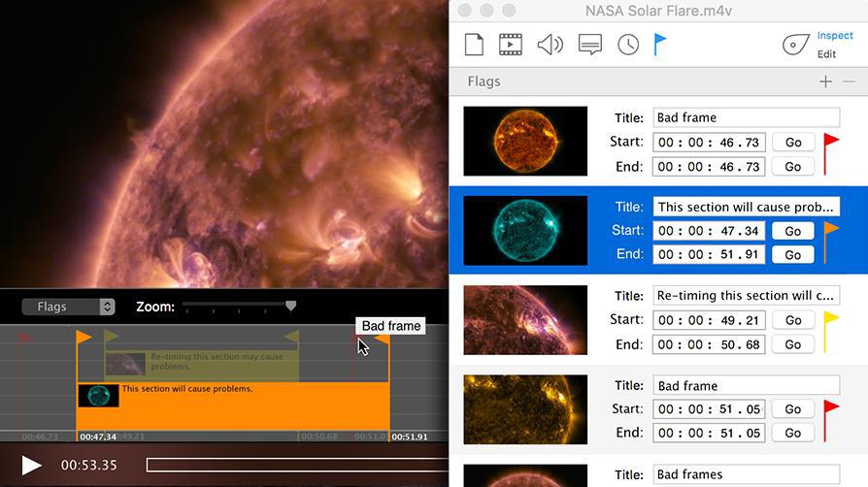The height and width of the screenshot is (487, 868).
Task: Adjust the timeline Zoom slider
Action: tap(290, 307)
